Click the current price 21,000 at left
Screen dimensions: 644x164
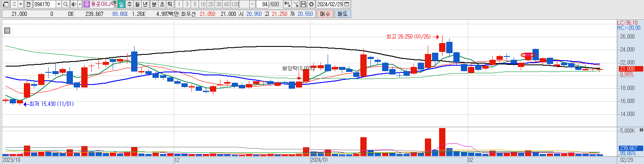coord(20,14)
